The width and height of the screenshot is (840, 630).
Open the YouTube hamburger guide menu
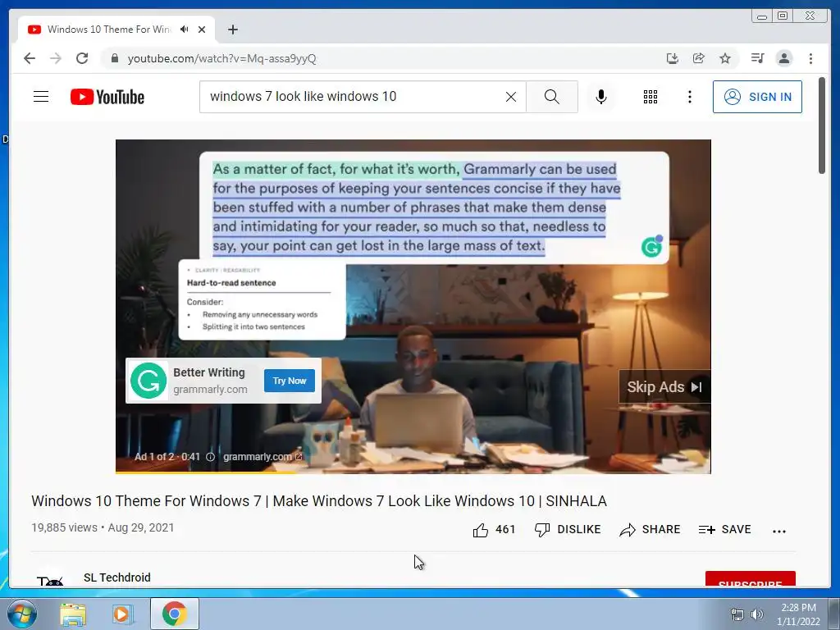coord(41,97)
